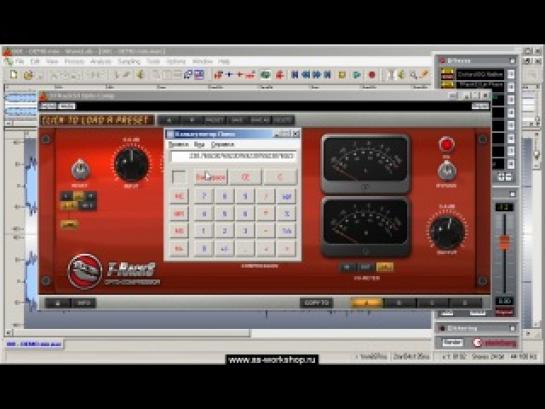
Task: Select the magnifier zoom tool icon
Action: click(413, 74)
